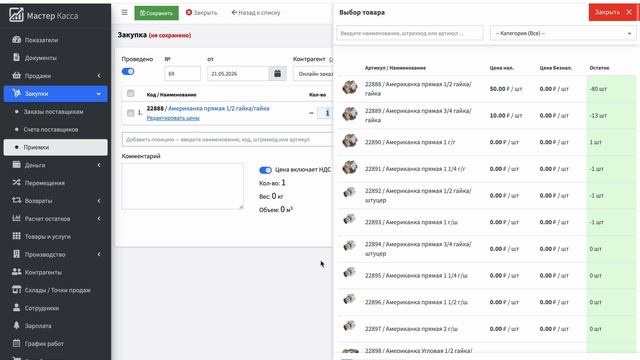The height and width of the screenshot is (360, 640).
Task: Open Контрагенты people icon
Action: [16, 272]
